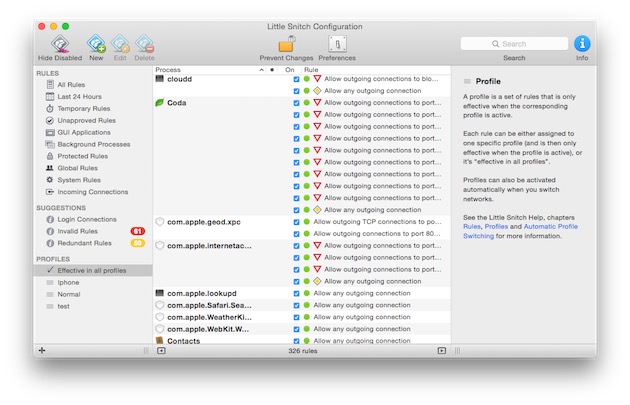Collapse the left sidebar toggle button
Viewport: 630px width, 405px height.
tap(161, 351)
